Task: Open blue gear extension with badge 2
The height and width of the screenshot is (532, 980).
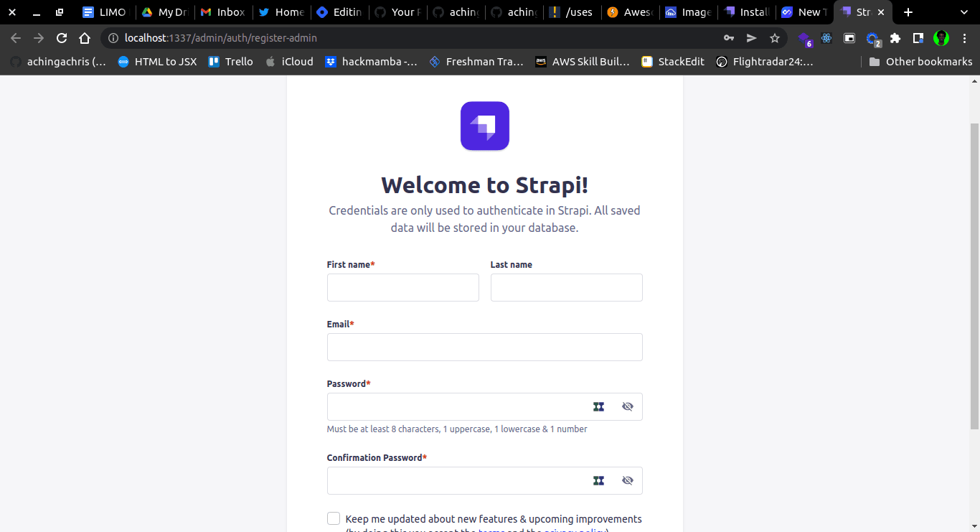Action: [x=873, y=39]
